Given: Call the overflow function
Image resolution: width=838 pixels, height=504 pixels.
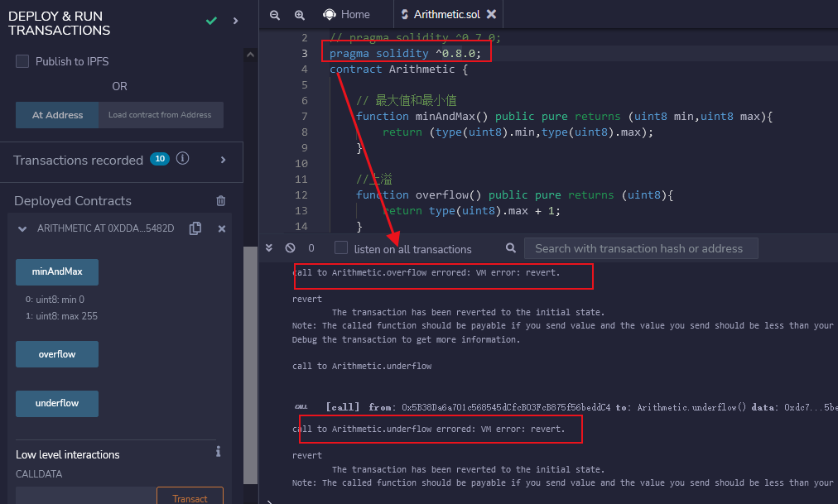Looking at the screenshot, I should pos(57,354).
